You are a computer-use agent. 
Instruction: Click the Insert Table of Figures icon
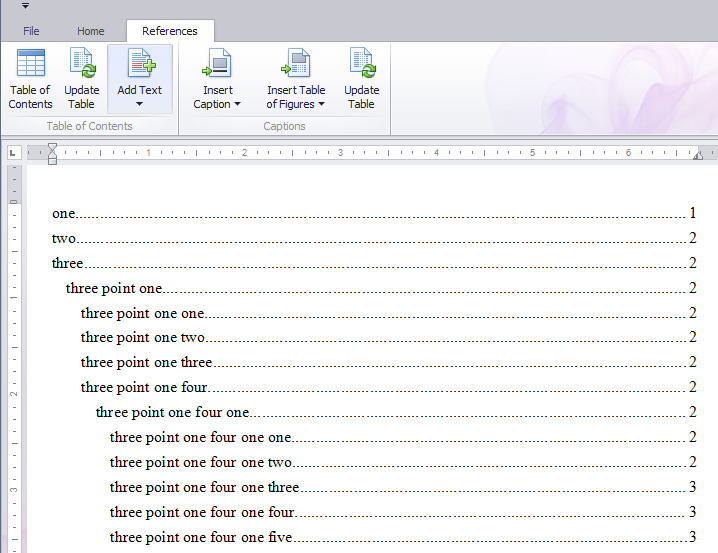point(296,63)
